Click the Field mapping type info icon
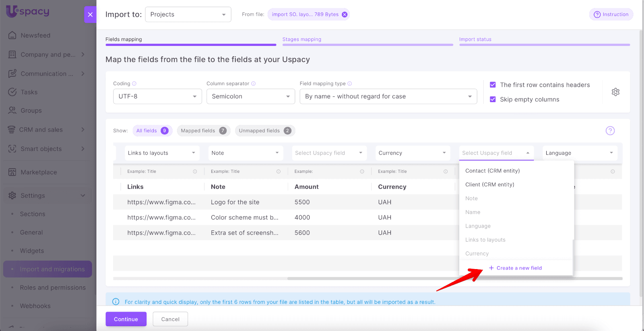 [x=350, y=84]
